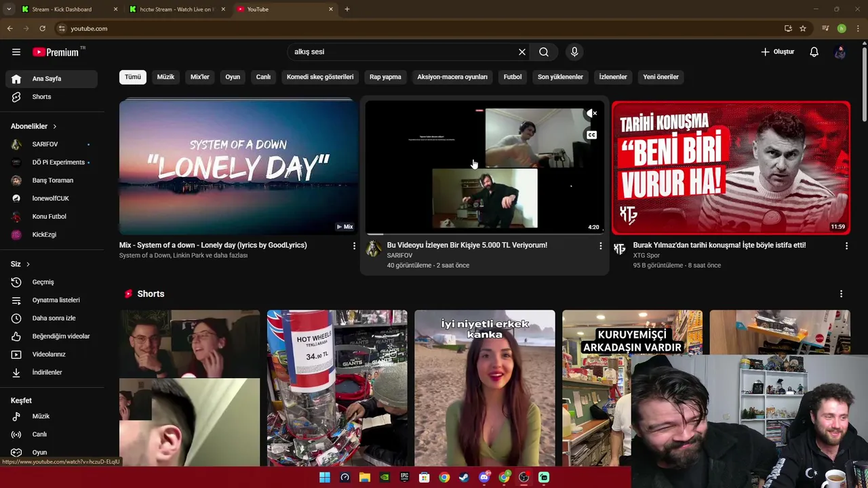The height and width of the screenshot is (488, 868).
Task: Open the YouTube hamburger guide menu
Action: [16, 52]
